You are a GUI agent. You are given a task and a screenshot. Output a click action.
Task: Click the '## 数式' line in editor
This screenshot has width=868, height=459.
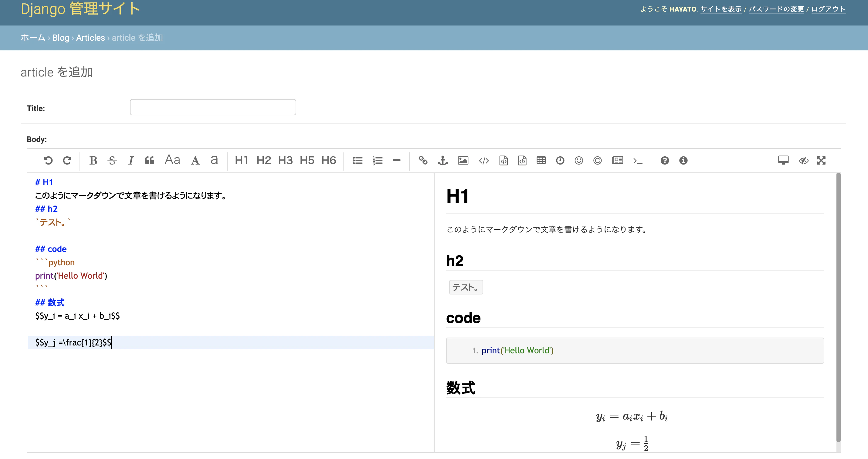point(50,303)
